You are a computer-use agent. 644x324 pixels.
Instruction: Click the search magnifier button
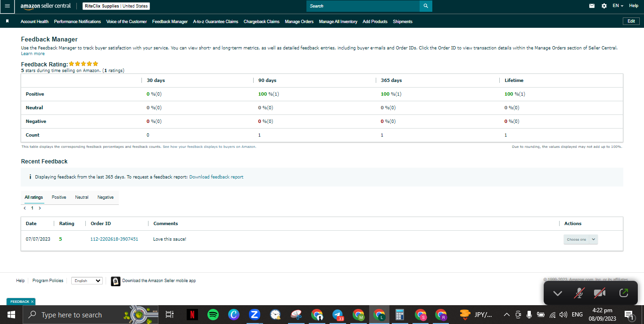click(426, 6)
